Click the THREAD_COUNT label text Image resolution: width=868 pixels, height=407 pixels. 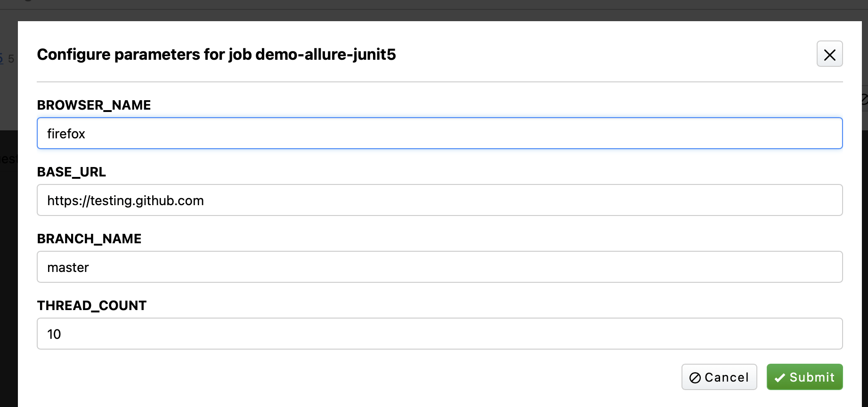(92, 306)
